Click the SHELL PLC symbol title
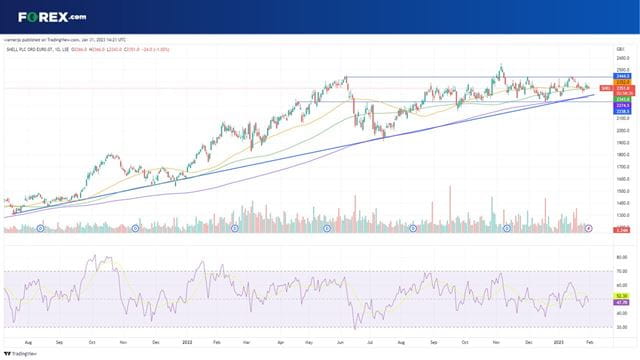 point(37,49)
